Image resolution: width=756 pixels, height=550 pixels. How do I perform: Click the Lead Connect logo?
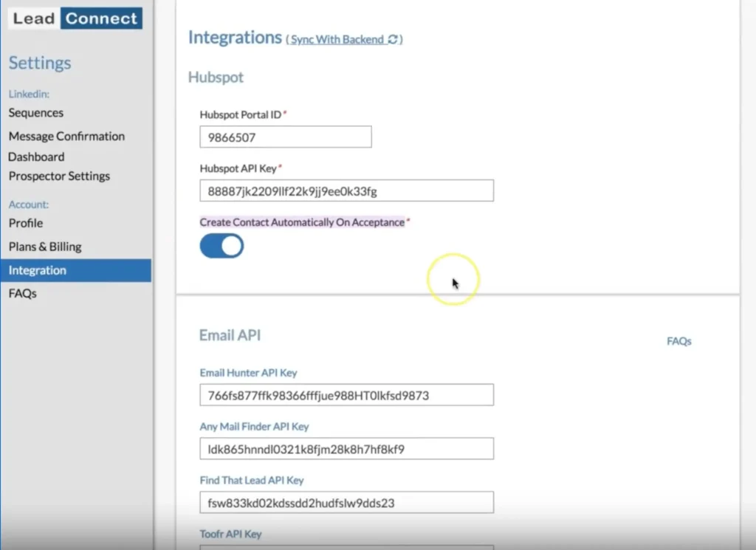tap(75, 18)
